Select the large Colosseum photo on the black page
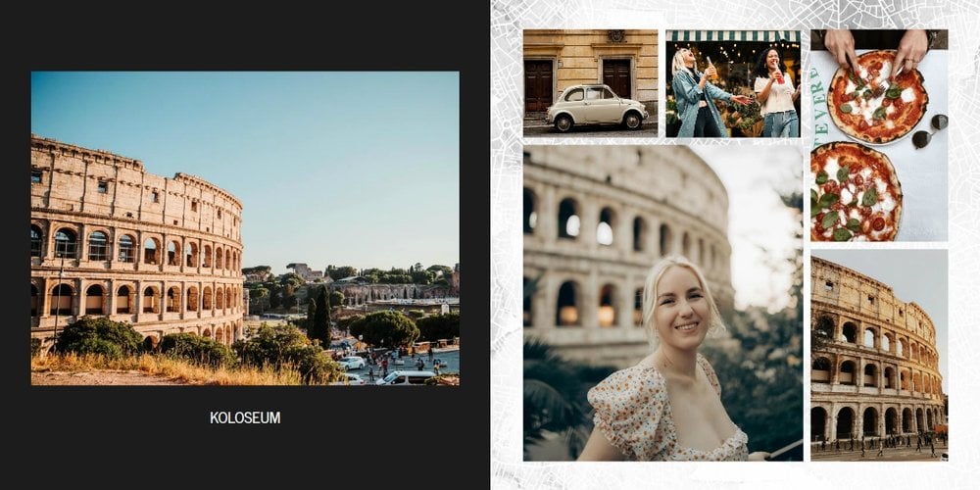 pyautogui.click(x=245, y=227)
